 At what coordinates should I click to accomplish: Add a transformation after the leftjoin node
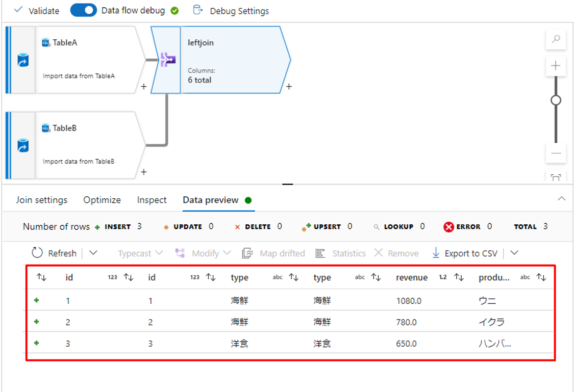click(289, 87)
